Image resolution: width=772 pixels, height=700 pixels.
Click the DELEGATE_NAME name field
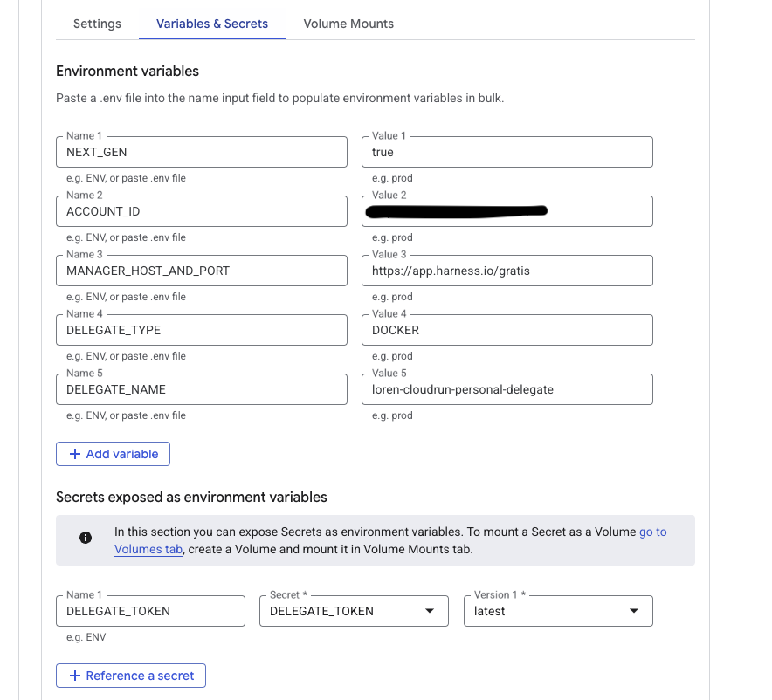pos(202,389)
